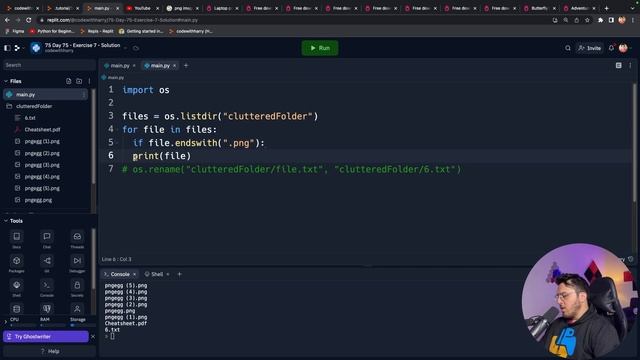Expand the repl title dropdown chevron

(125, 48)
